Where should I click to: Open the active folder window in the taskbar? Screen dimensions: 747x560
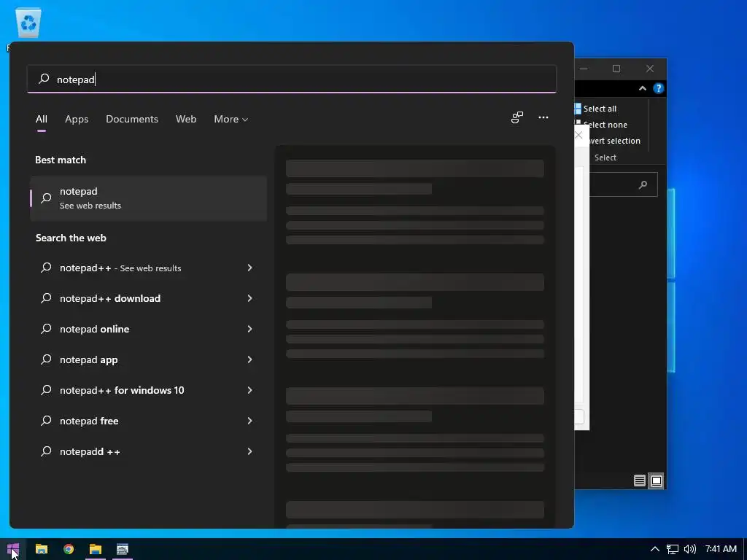(96, 549)
